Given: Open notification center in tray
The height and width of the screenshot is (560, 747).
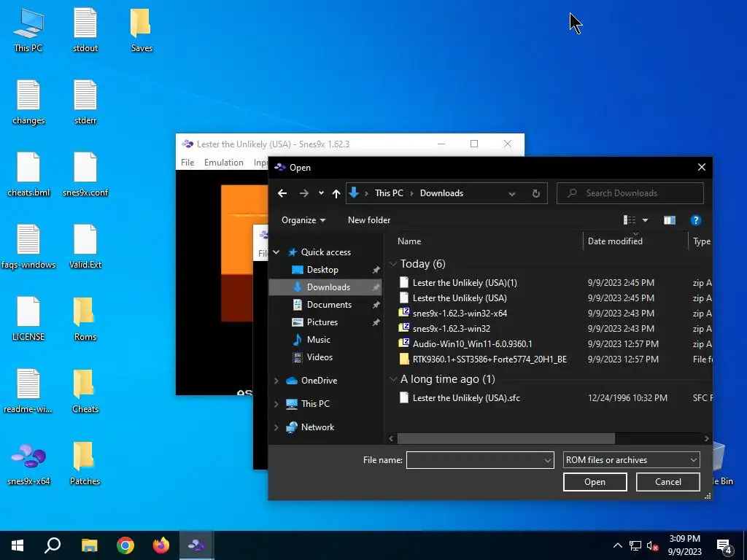Looking at the screenshot, I should [724, 545].
